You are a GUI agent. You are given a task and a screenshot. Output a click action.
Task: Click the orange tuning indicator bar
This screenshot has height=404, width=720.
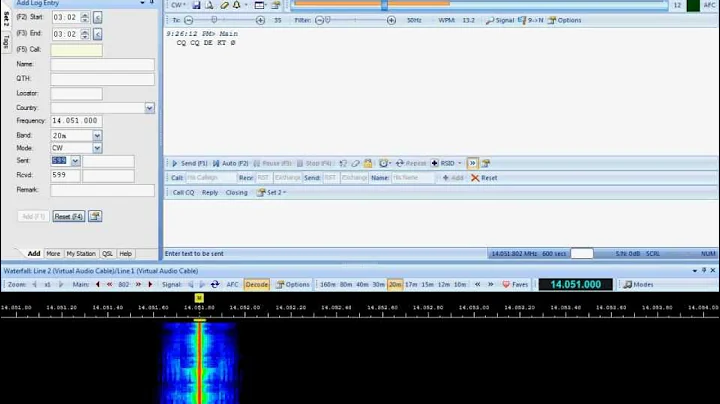click(372, 4)
